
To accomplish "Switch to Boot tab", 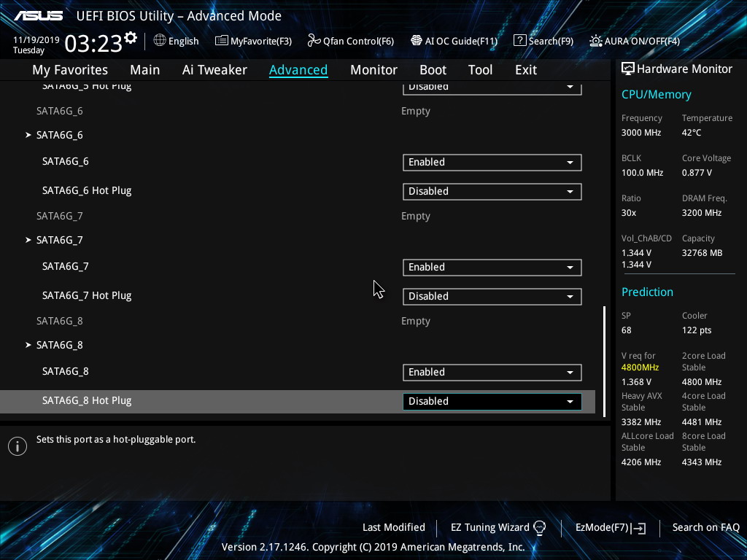I will point(433,70).
